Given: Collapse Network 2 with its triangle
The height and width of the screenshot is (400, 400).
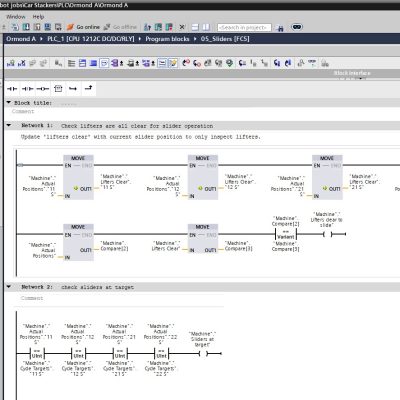Looking at the screenshot, I should tap(9, 287).
